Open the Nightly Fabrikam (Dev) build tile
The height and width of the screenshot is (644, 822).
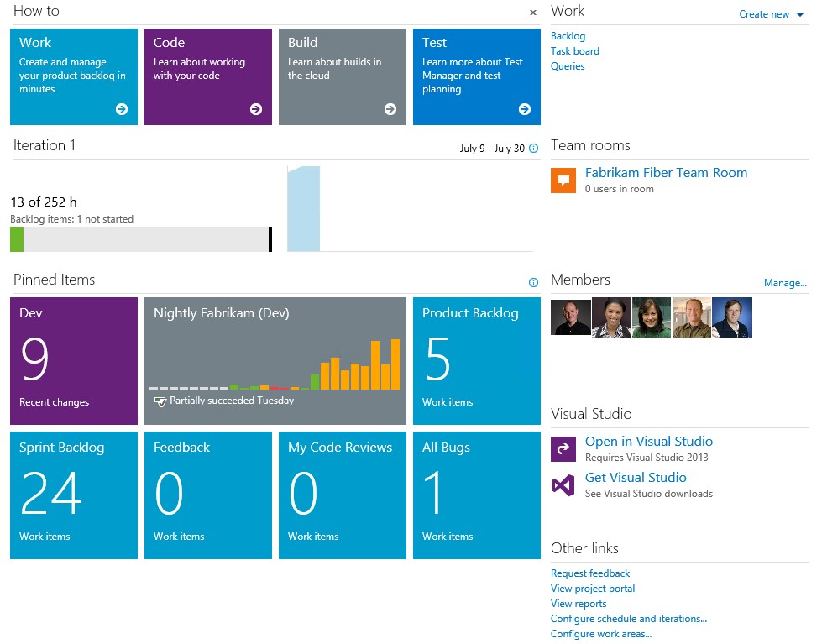pyautogui.click(x=275, y=361)
